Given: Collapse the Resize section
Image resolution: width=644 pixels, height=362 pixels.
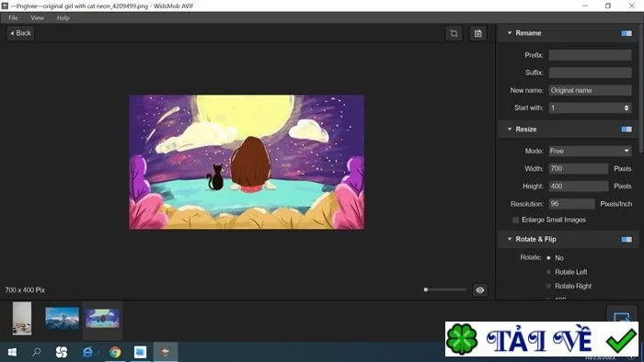Looking at the screenshot, I should tap(510, 130).
